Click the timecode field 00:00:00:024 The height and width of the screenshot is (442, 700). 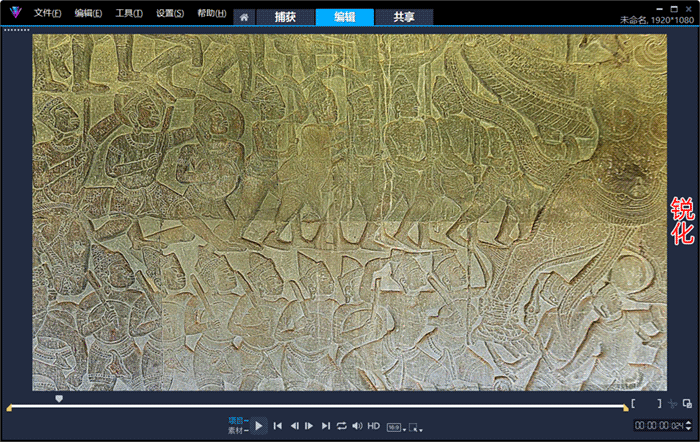click(659, 425)
